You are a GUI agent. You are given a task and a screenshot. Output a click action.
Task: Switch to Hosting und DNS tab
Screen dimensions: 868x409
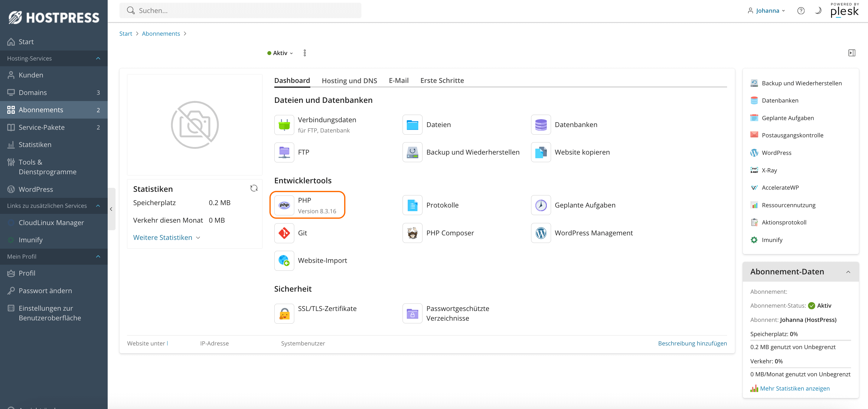click(349, 80)
